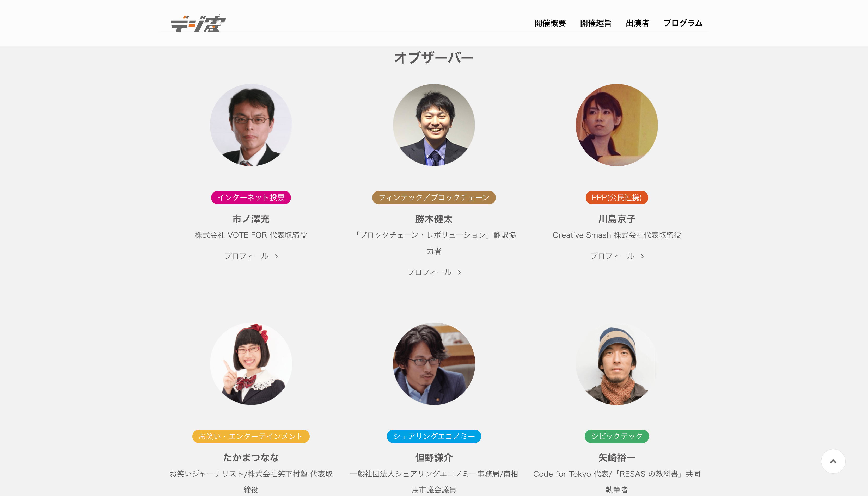868x496 pixels.
Task: Click the インターネット投票 pink tag
Action: (251, 197)
